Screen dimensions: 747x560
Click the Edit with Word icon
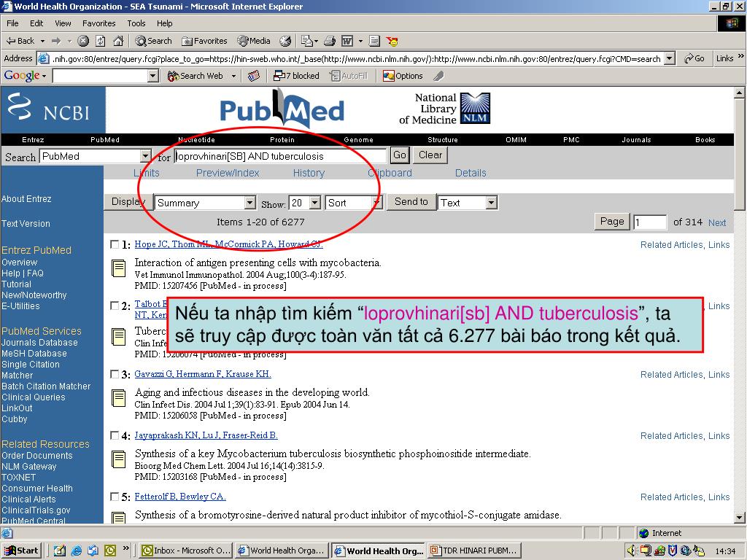(347, 41)
